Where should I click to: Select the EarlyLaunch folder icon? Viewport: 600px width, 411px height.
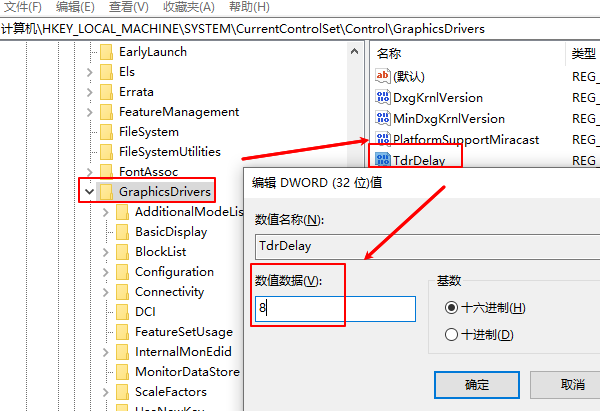[106, 52]
